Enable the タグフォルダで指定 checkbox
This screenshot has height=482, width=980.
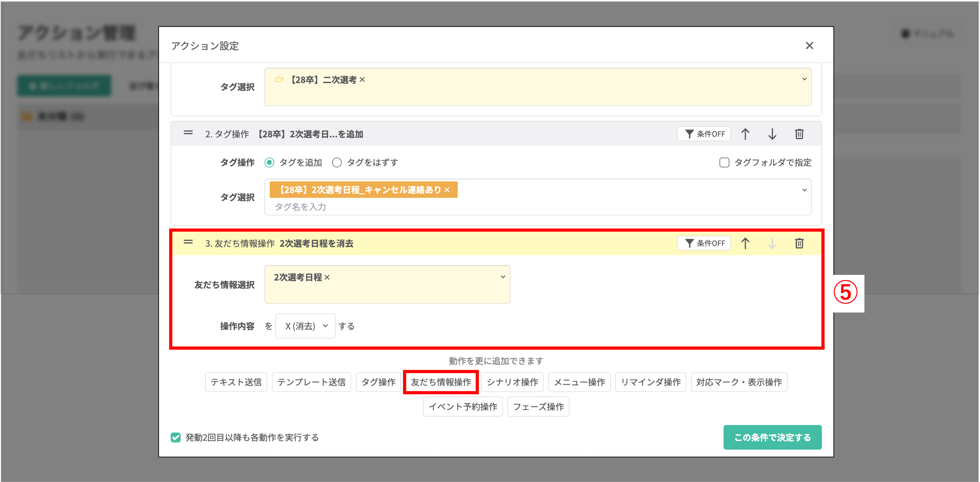(724, 163)
